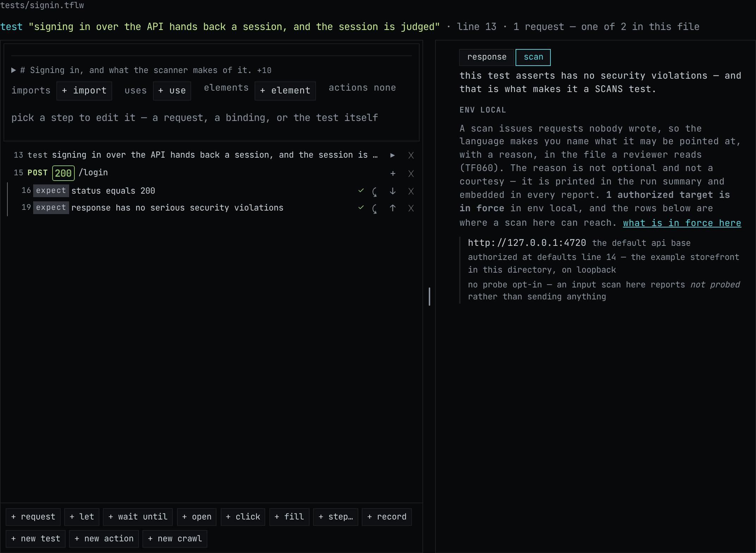Screen dimensions: 756x553
Task: Click the curved arrow icon on line 19
Action: 374,208
